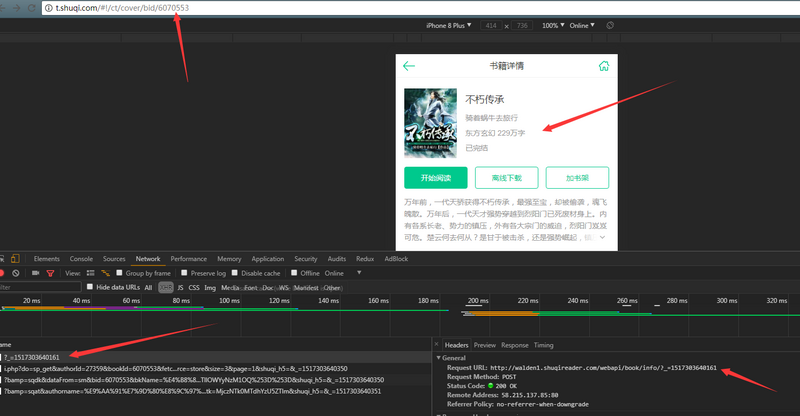Collapse the General headers section
The height and width of the screenshot is (416, 800).
pos(438,358)
